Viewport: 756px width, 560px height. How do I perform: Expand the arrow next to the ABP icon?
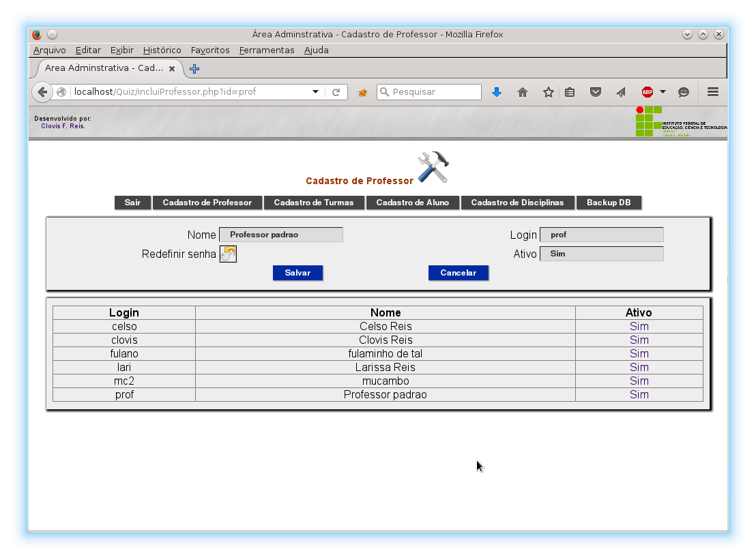click(662, 91)
